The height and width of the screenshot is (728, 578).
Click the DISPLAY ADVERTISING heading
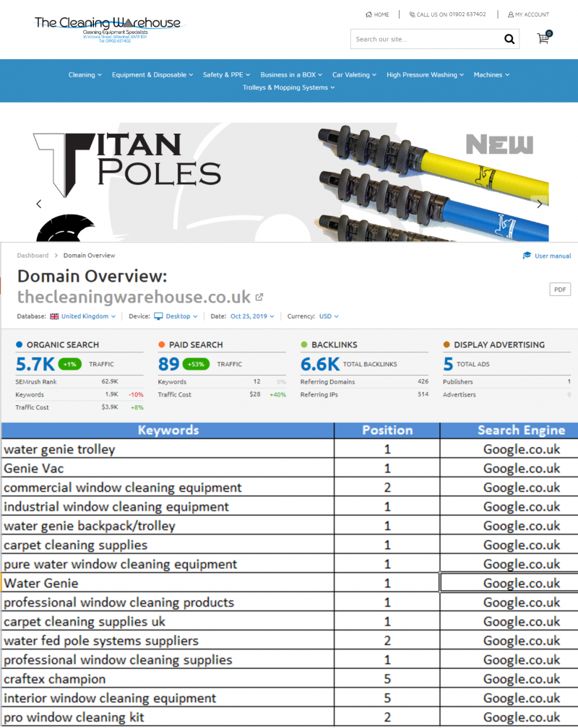click(x=499, y=344)
